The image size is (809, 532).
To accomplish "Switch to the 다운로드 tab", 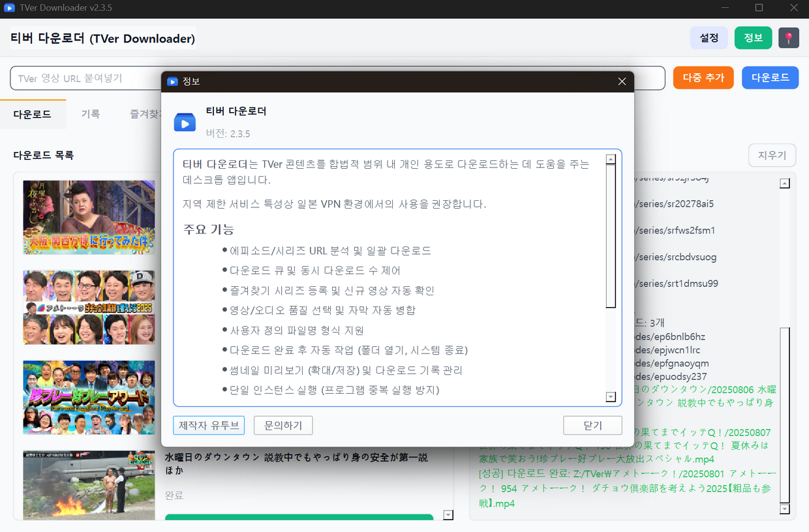I will tap(33, 114).
